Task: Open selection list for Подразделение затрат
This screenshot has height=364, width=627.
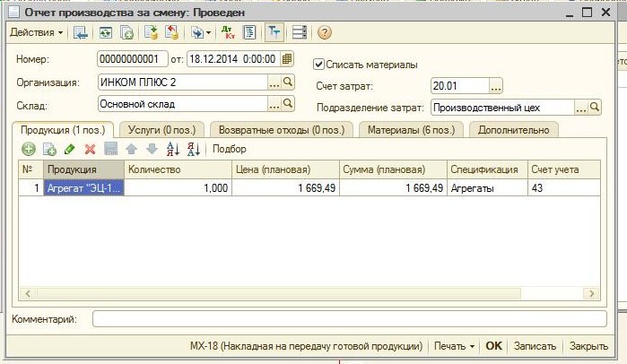Action: (x=580, y=108)
